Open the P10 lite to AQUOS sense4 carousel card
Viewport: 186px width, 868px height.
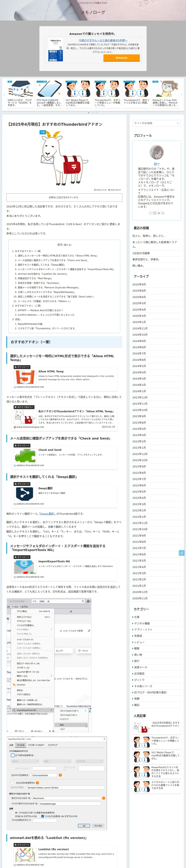[x=50, y=94]
